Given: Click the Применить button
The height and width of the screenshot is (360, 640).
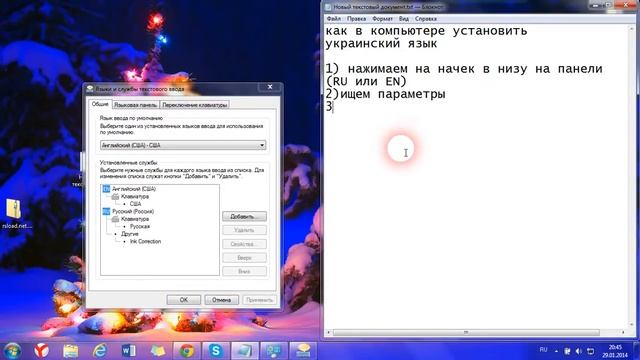Looking at the screenshot, I should pyautogui.click(x=259, y=300).
